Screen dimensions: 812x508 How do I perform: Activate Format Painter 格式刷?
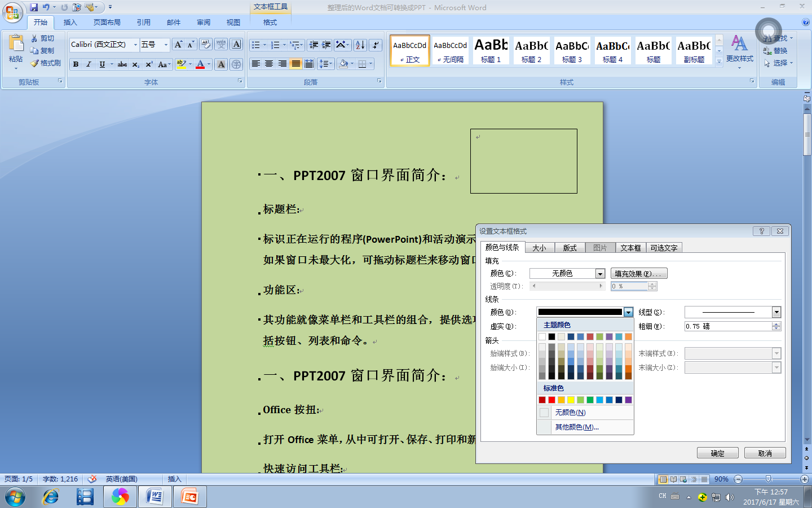pos(46,63)
